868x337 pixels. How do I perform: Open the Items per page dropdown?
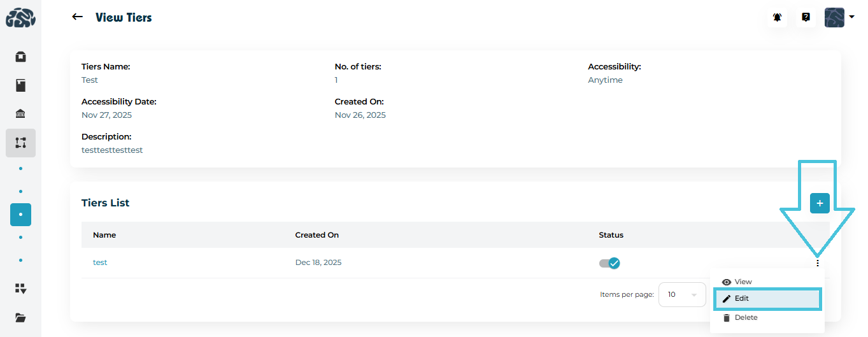click(x=681, y=295)
